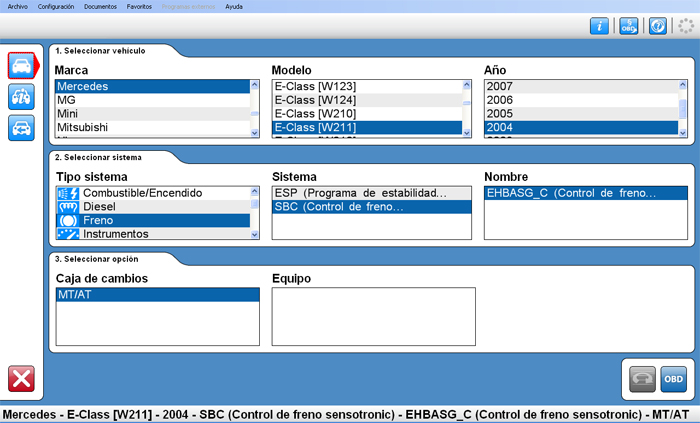Image resolution: width=700 pixels, height=423 pixels.
Task: Select Diesel system type
Action: (153, 207)
